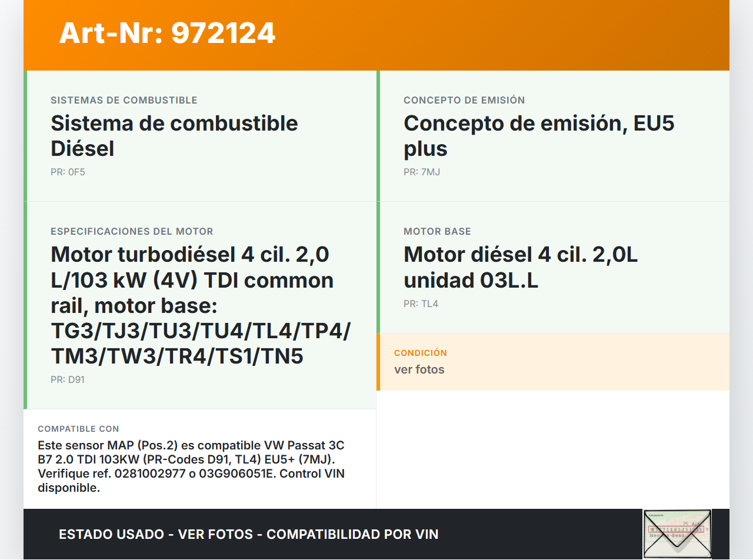
Task: Select Concepto de emisión, EU5 plus heading
Action: coord(539,136)
